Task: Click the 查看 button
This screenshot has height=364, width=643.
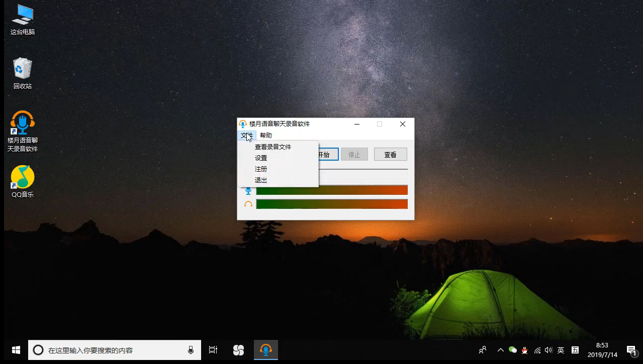Action: point(391,155)
